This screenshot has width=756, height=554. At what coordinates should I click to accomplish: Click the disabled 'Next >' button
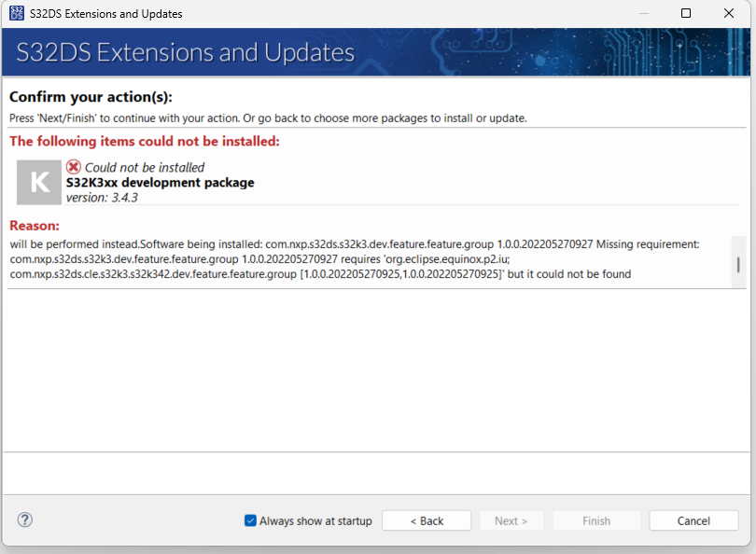pyautogui.click(x=511, y=520)
